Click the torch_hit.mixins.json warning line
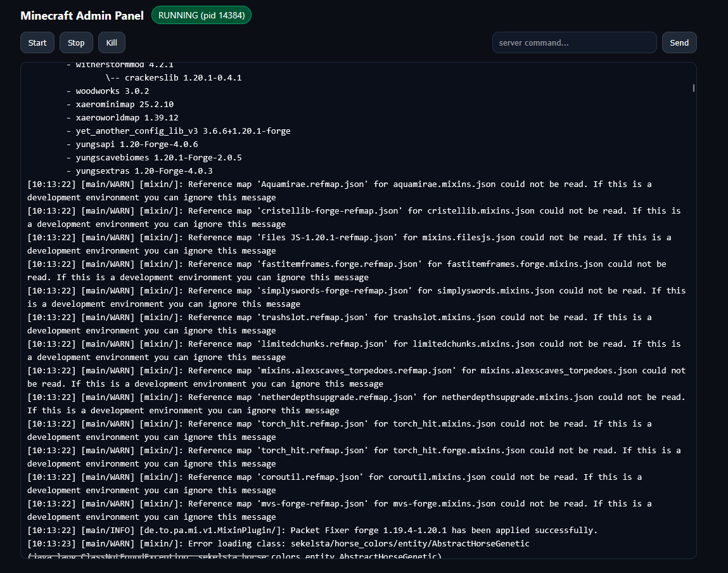728x573 pixels. tap(340, 430)
